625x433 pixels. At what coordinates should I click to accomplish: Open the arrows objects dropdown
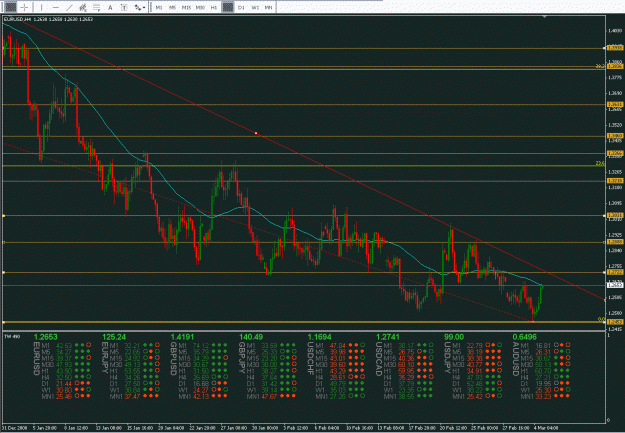pyautogui.click(x=140, y=7)
